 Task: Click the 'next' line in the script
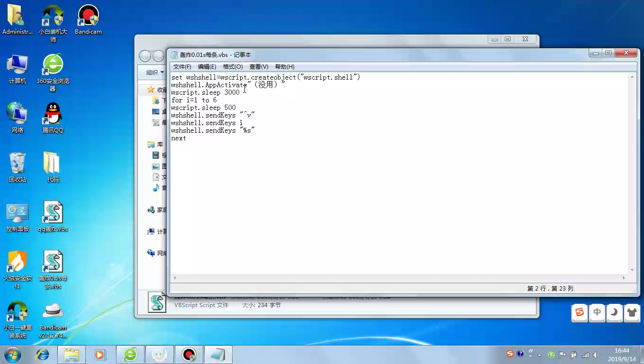(x=179, y=138)
